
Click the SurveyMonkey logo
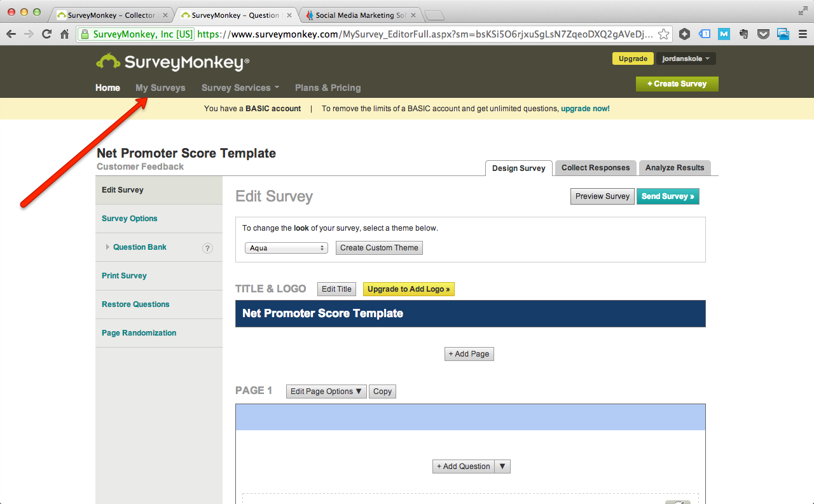[x=172, y=62]
